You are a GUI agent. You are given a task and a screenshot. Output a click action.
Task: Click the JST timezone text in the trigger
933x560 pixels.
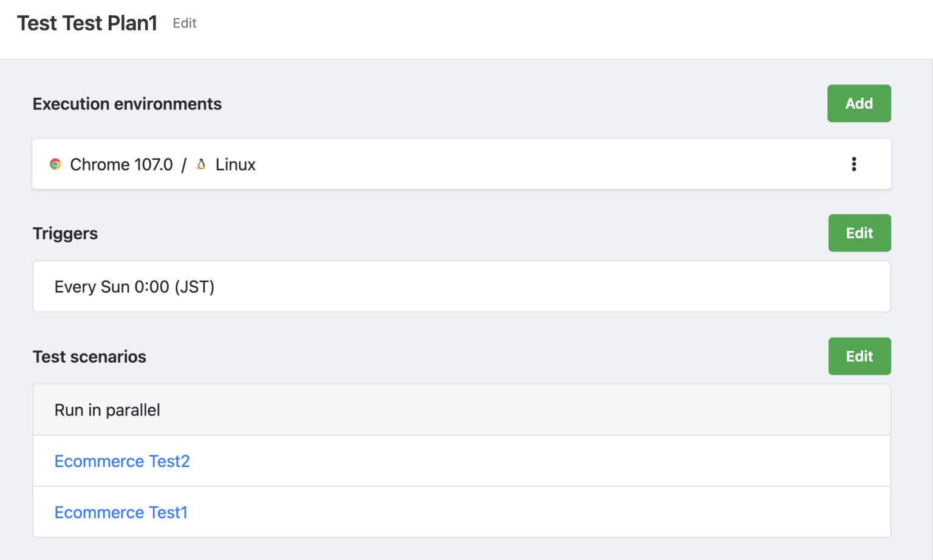196,286
